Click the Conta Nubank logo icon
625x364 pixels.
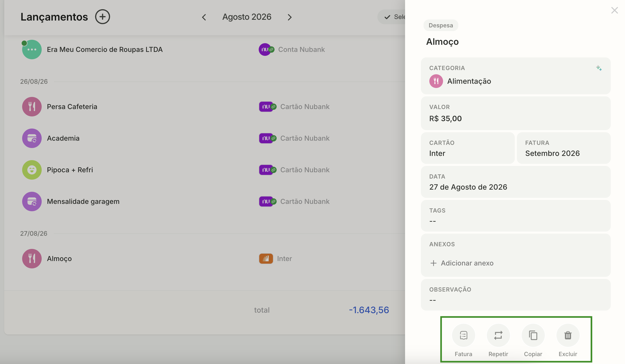coord(265,50)
